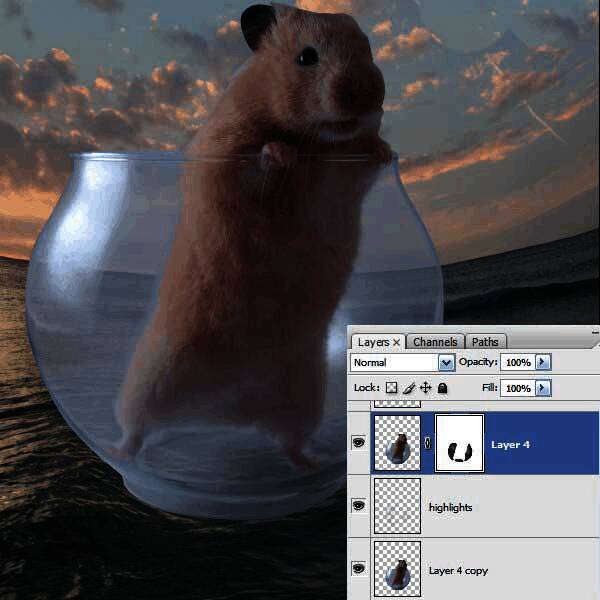Hide the Layer 4 copy layer
Screen dimensions: 600x600
359,569
